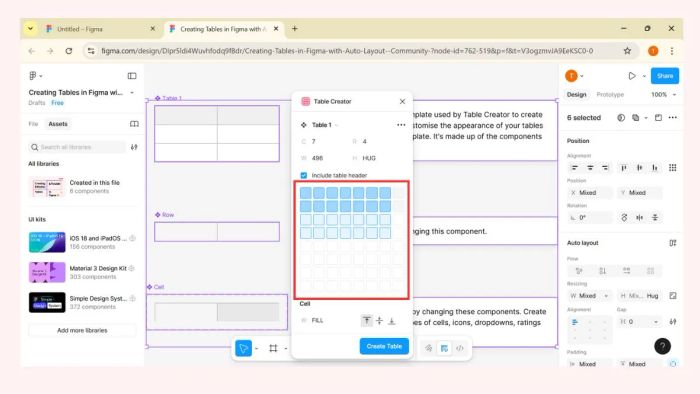Align selection vertical centers
700x394 pixels.
(x=639, y=168)
